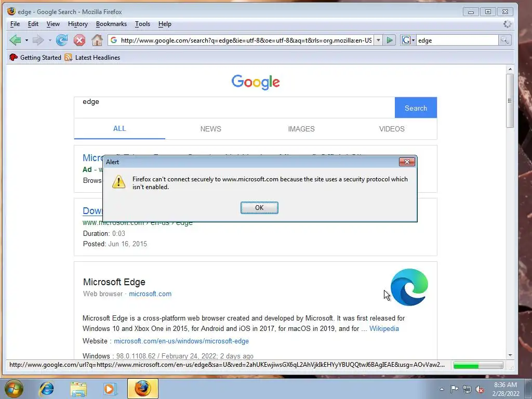This screenshot has width=532, height=399.
Task: Click into the URL address field
Action: [x=246, y=41]
